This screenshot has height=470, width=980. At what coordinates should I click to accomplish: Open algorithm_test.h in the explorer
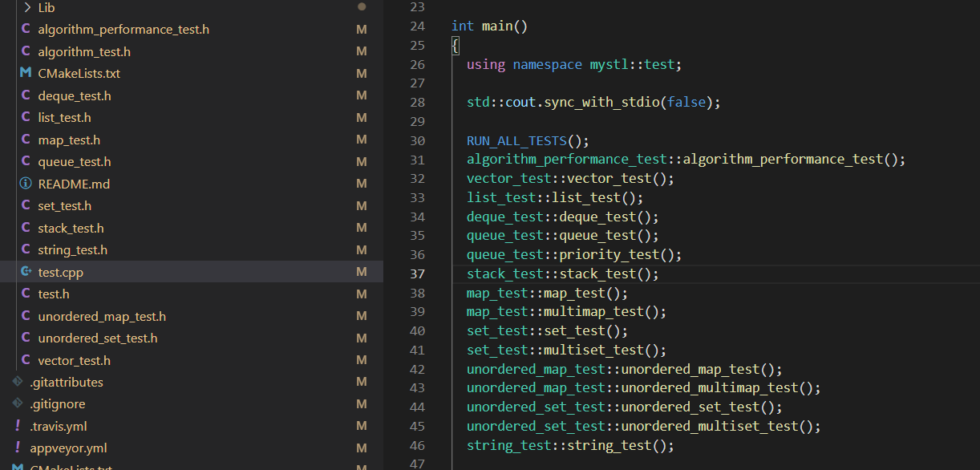[x=84, y=51]
